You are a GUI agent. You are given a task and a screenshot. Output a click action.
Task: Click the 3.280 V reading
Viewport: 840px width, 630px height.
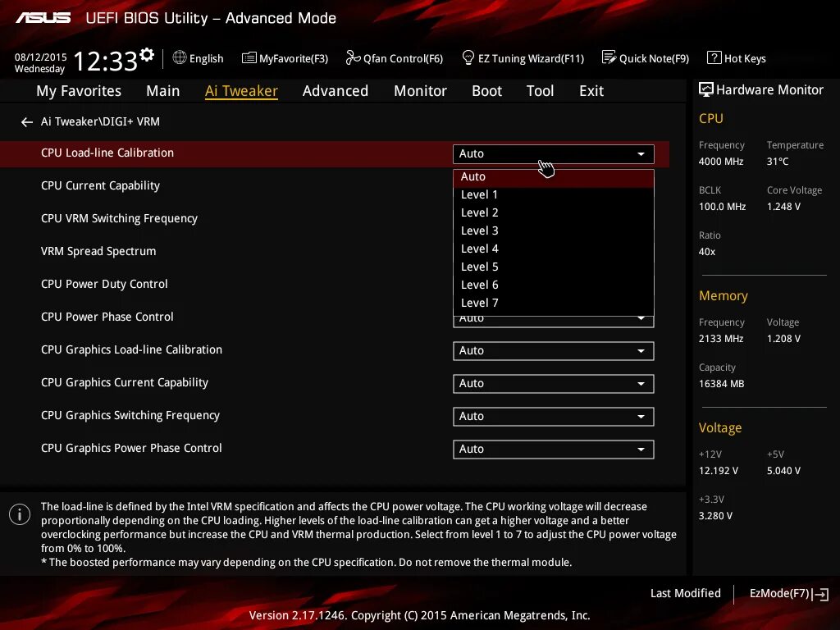click(x=715, y=516)
